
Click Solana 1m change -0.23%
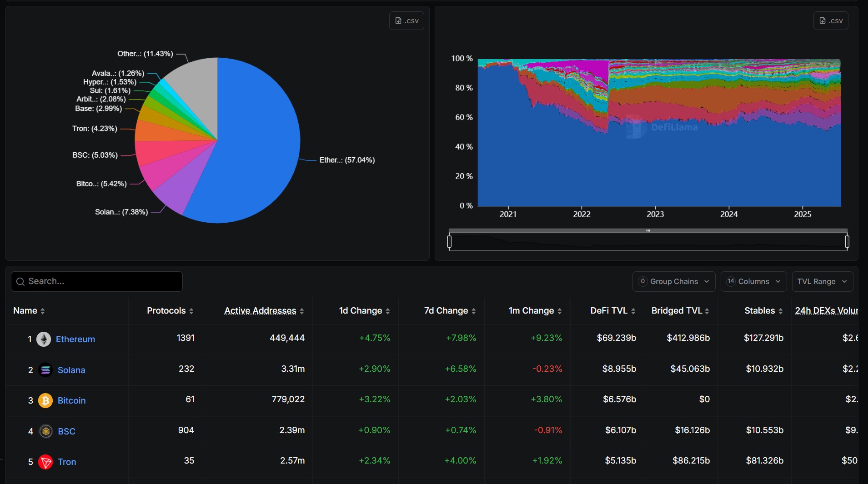(x=547, y=369)
